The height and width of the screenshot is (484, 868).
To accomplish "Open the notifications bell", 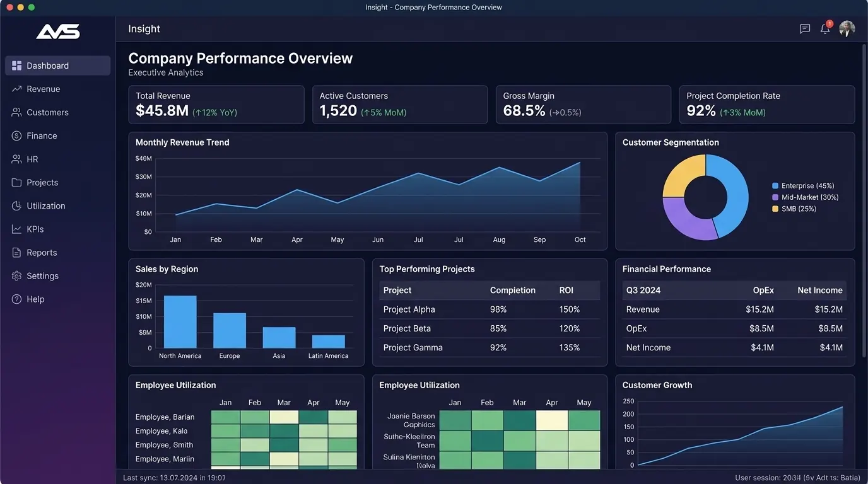I will point(825,29).
